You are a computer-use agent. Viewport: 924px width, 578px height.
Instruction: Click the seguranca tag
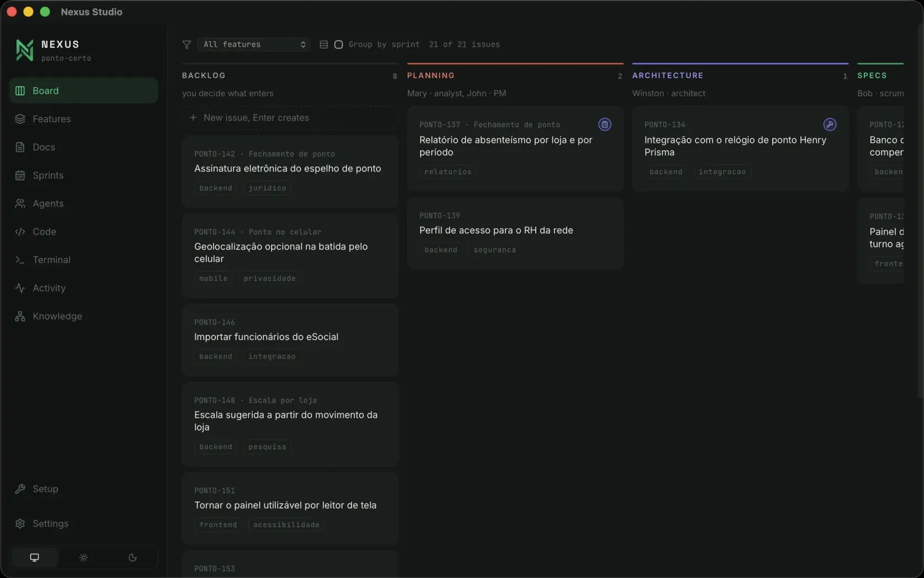(x=495, y=250)
